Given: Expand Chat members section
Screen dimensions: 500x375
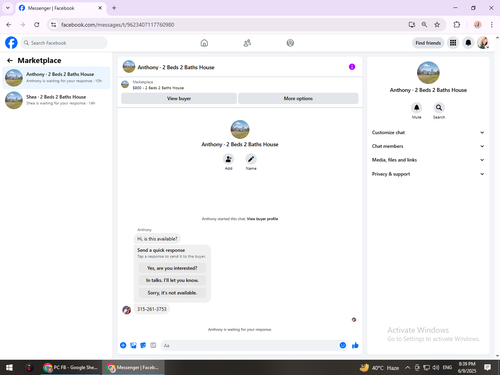Looking at the screenshot, I should 428,146.
